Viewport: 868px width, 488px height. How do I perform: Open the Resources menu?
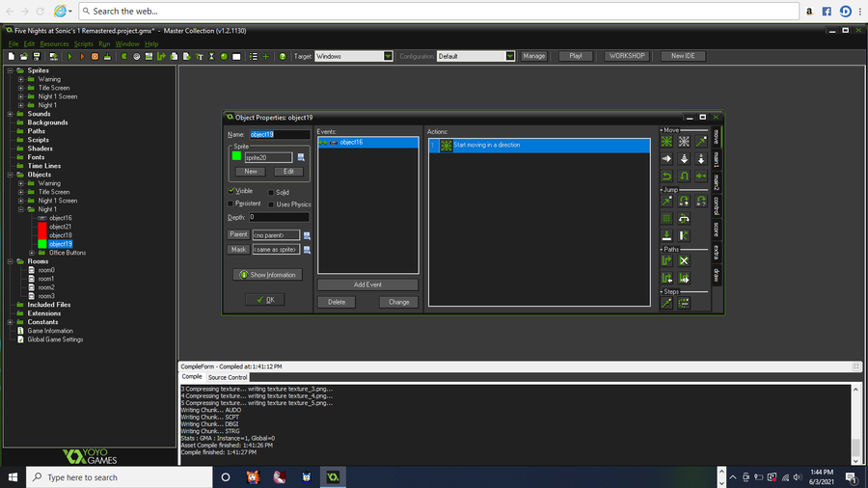(x=54, y=43)
